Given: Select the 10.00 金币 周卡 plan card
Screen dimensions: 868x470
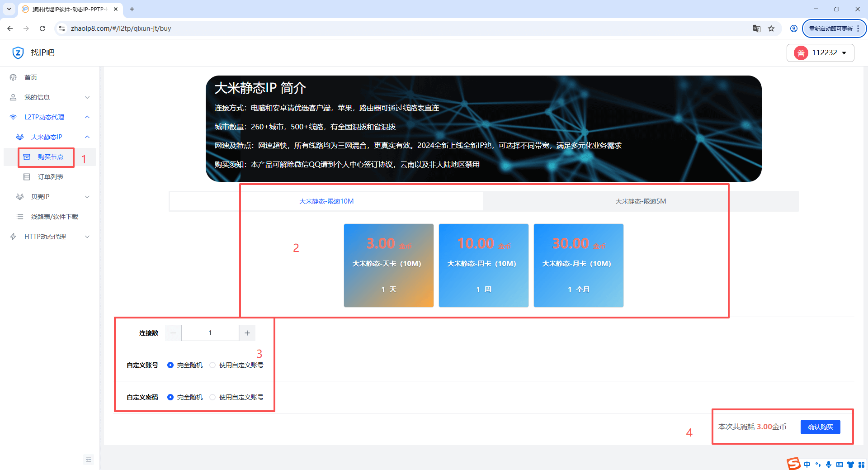Looking at the screenshot, I should 484,266.
